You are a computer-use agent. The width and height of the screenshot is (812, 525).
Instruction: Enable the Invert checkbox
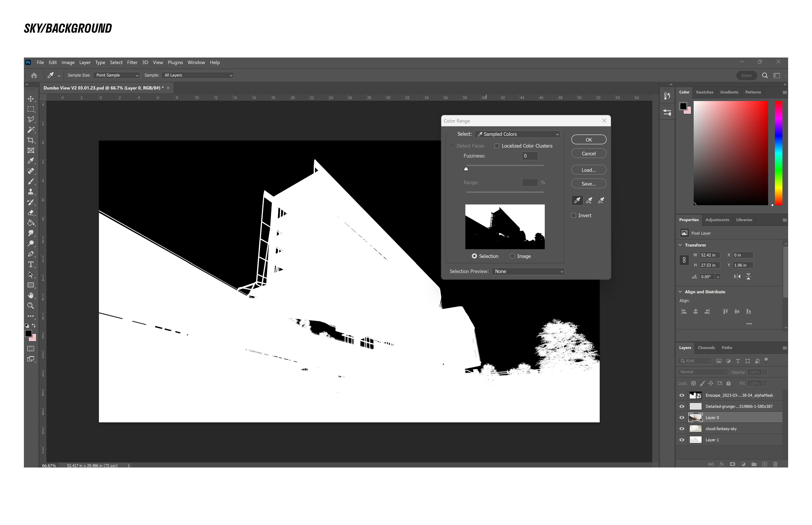574,215
